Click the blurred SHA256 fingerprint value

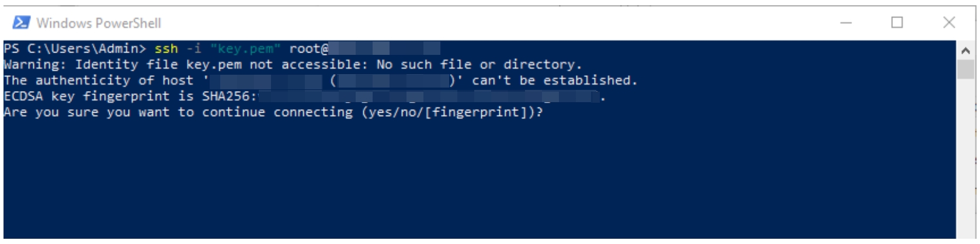429,96
